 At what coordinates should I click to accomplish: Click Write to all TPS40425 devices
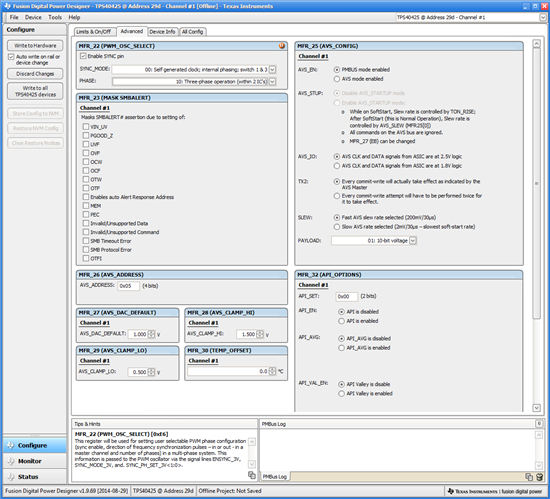click(35, 91)
